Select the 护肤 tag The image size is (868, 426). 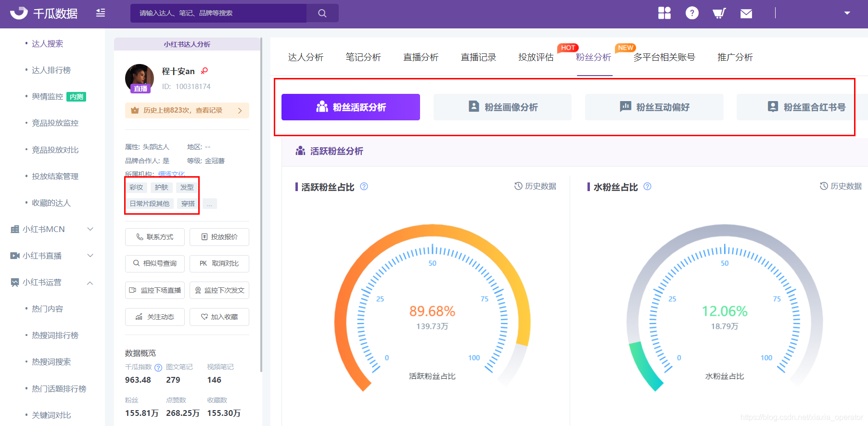click(162, 187)
